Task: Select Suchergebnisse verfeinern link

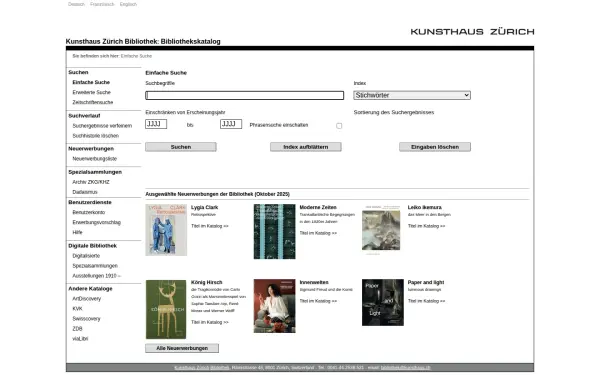Action: pyautogui.click(x=102, y=126)
